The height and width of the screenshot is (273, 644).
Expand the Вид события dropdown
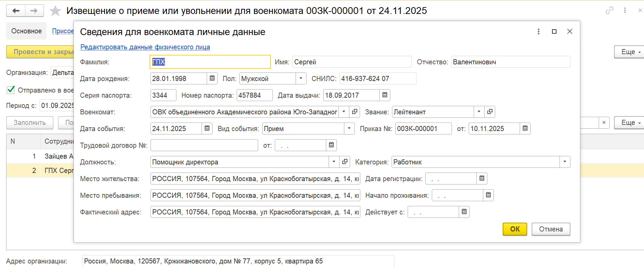(x=349, y=128)
